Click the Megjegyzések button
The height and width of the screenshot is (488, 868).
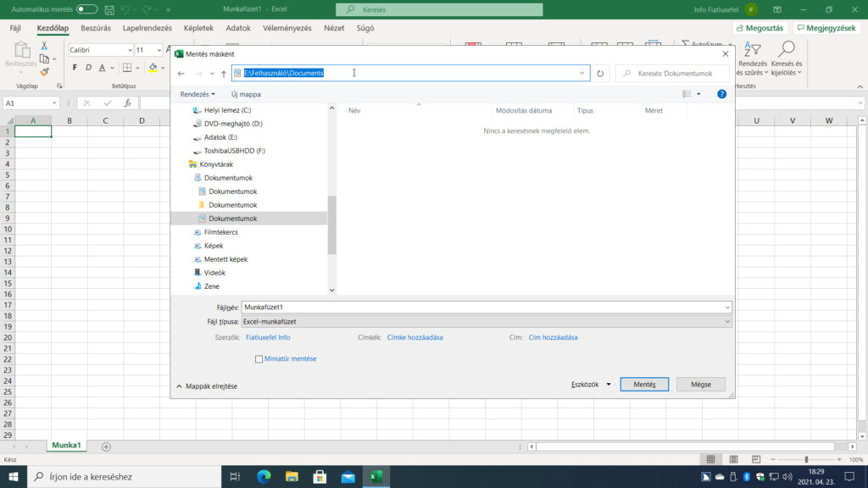pos(826,28)
